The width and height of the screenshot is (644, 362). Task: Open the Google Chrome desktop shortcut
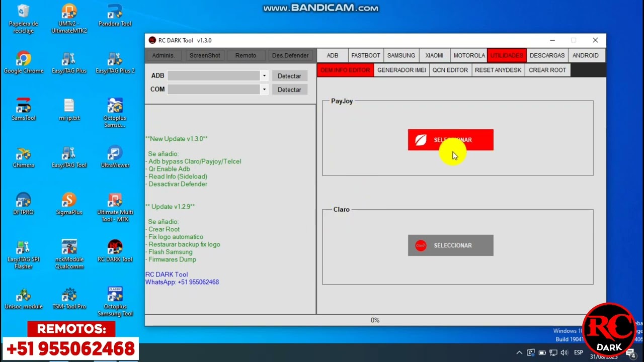(x=23, y=63)
